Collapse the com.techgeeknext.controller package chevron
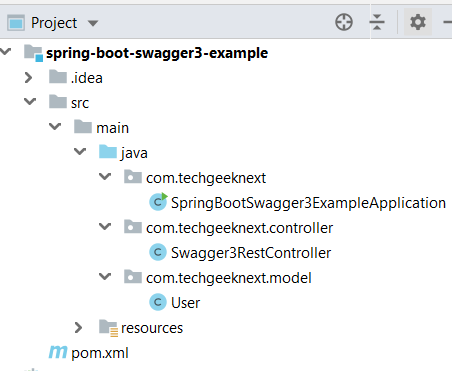The image size is (452, 371). click(105, 226)
